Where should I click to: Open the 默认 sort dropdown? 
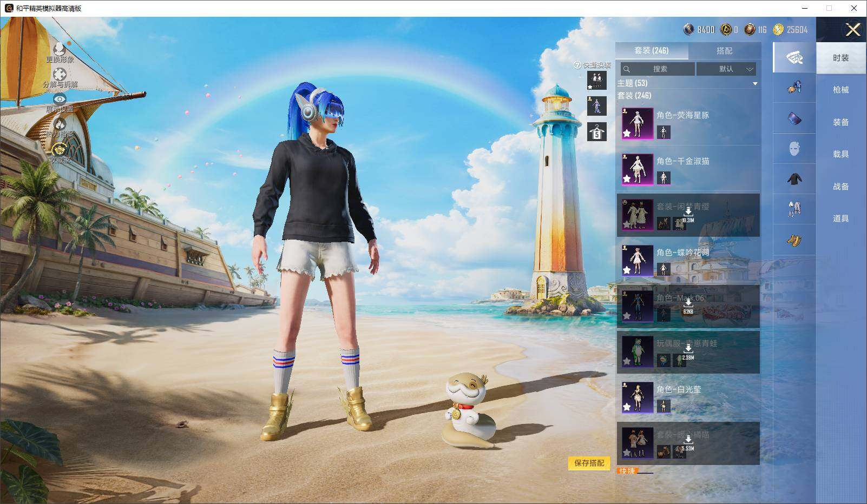(726, 69)
